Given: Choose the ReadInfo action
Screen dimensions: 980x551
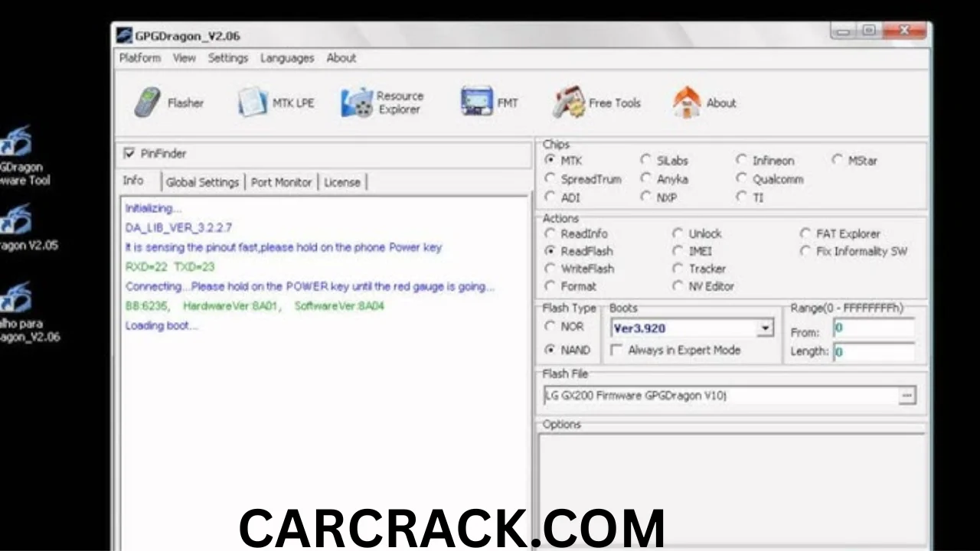Looking at the screenshot, I should tap(550, 233).
